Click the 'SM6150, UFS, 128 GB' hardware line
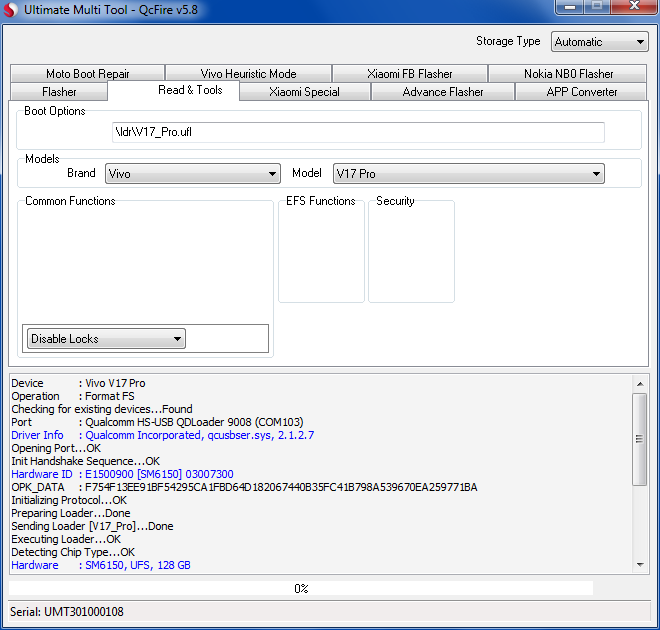660x630 pixels. click(101, 565)
